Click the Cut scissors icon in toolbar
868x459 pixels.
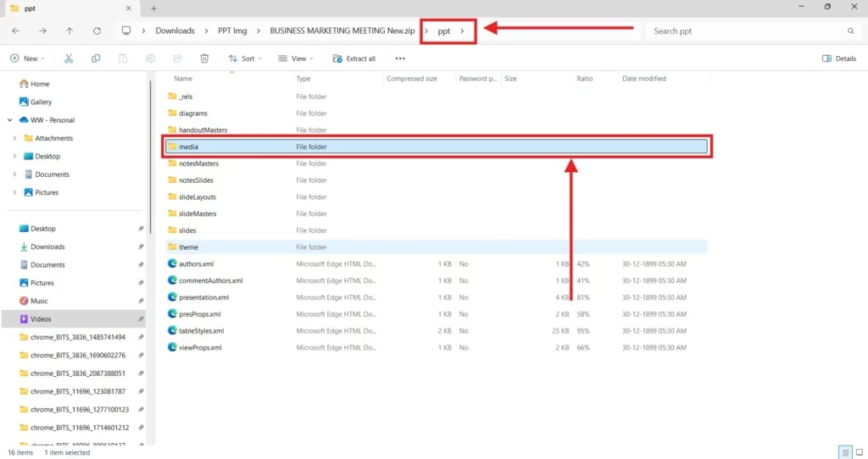point(69,58)
